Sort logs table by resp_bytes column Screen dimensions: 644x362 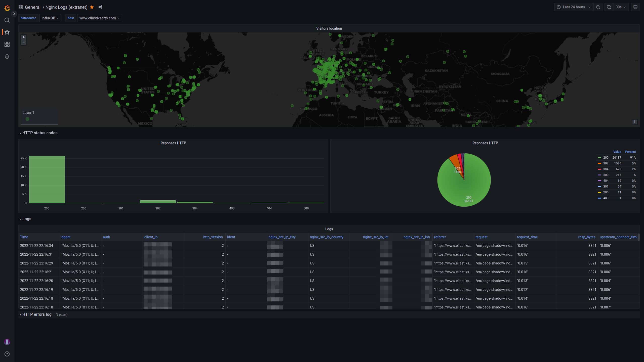pos(587,237)
